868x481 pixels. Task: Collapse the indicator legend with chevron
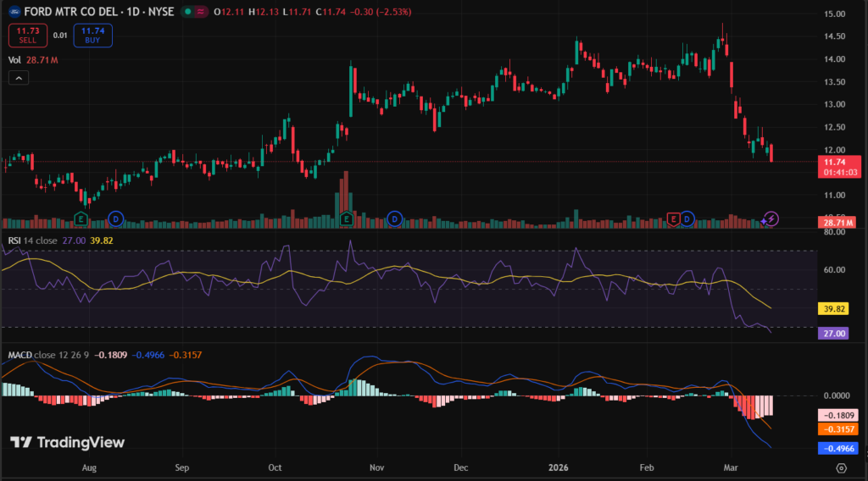(x=19, y=78)
